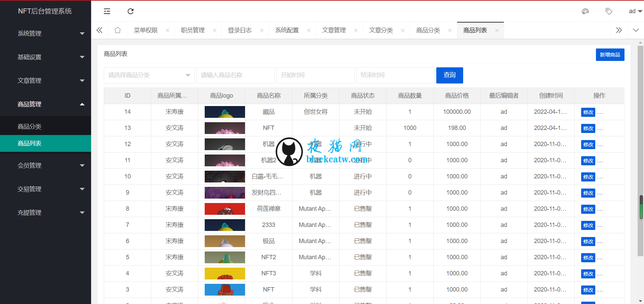This screenshot has width=644, height=304.
Task: Close the 菜单权限 tab
Action: click(x=167, y=30)
